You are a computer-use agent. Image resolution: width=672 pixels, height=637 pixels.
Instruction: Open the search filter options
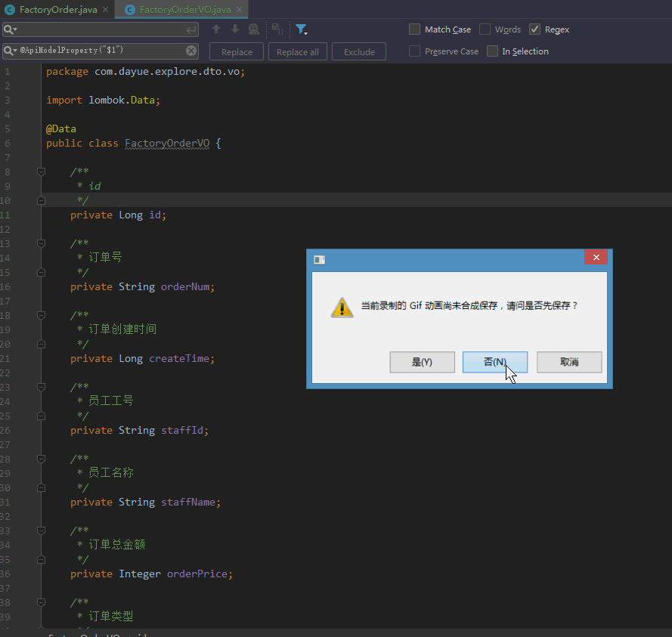pos(302,29)
